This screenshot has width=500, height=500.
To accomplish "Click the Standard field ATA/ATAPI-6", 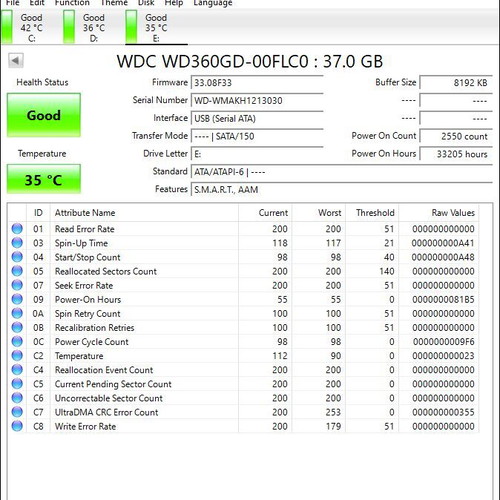I will point(342,172).
